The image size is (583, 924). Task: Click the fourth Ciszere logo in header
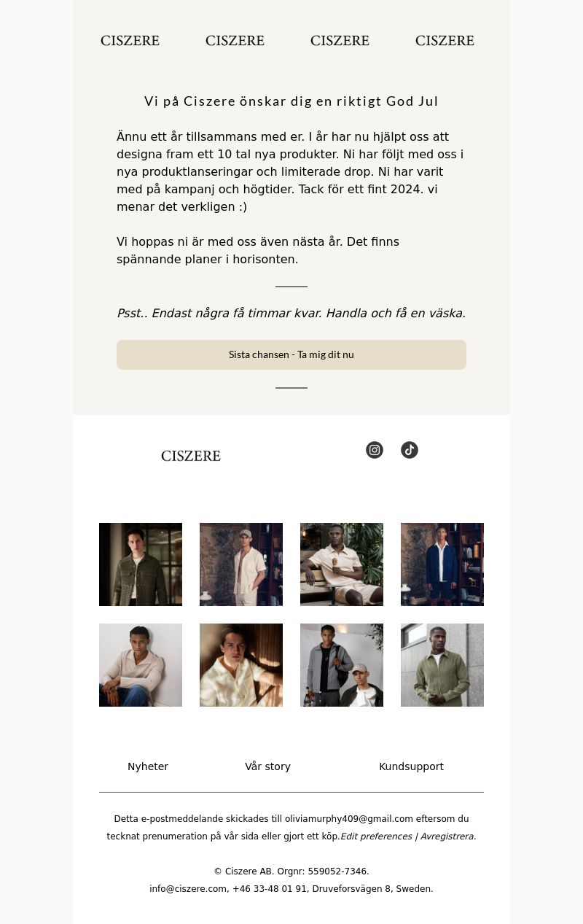[x=445, y=41]
